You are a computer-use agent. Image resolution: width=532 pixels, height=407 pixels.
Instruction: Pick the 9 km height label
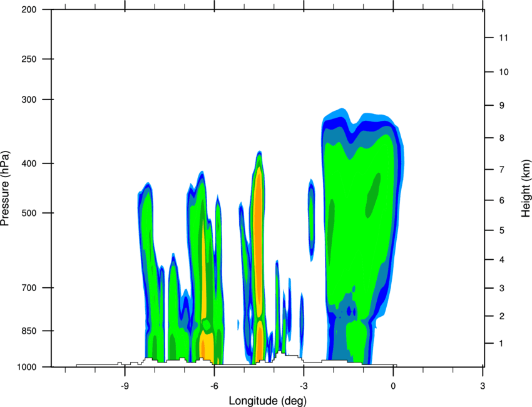pos(501,106)
